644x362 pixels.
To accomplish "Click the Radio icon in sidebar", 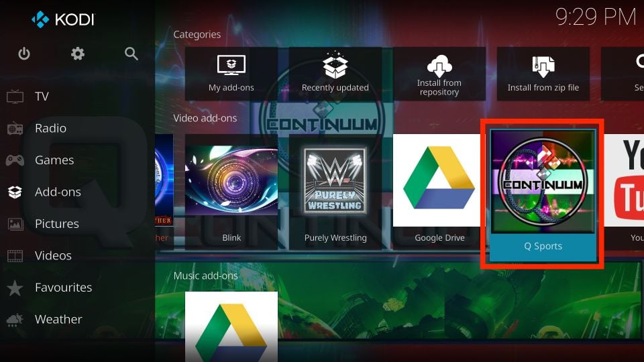I will coord(15,129).
